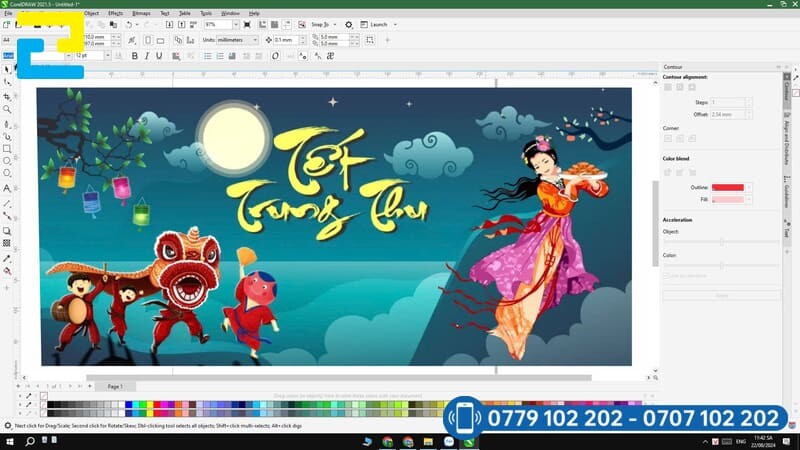Open the Options gear icon

coord(349,24)
